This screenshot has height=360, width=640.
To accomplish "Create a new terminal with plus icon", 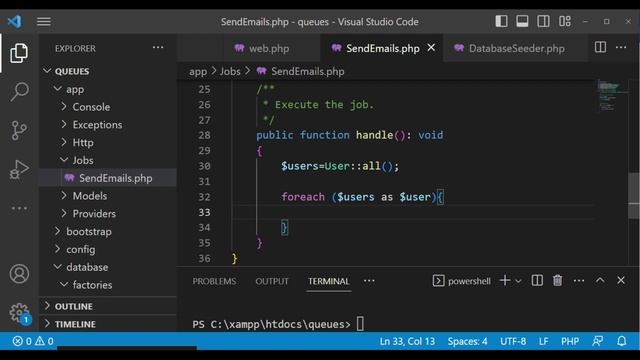I will click(505, 280).
